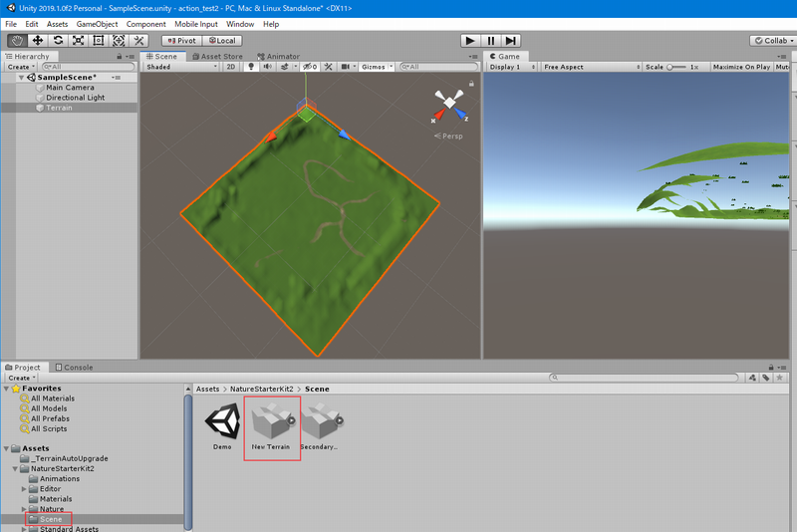This screenshot has width=797, height=532.
Task: Click the scene orientation gizmo cube
Action: tap(449, 103)
